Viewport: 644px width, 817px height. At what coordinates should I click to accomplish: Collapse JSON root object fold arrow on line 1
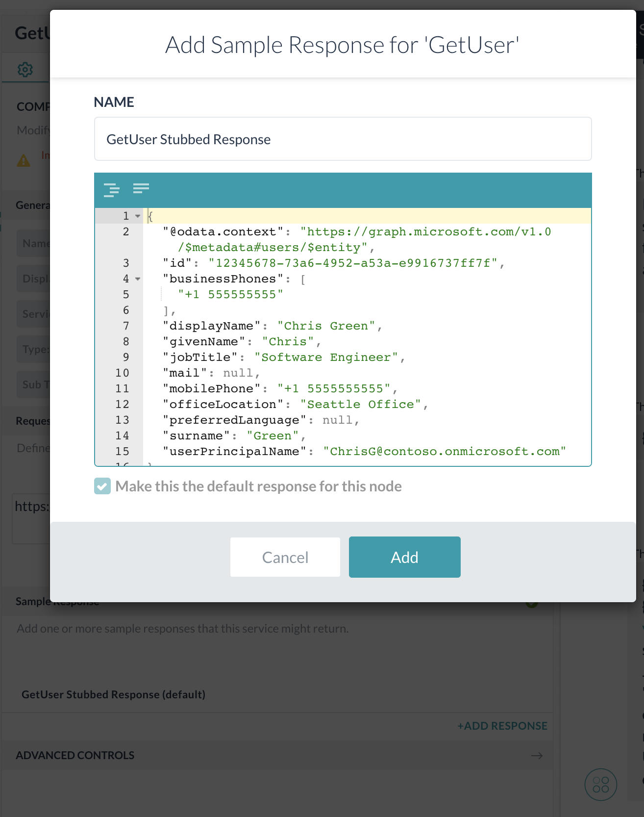tap(138, 216)
